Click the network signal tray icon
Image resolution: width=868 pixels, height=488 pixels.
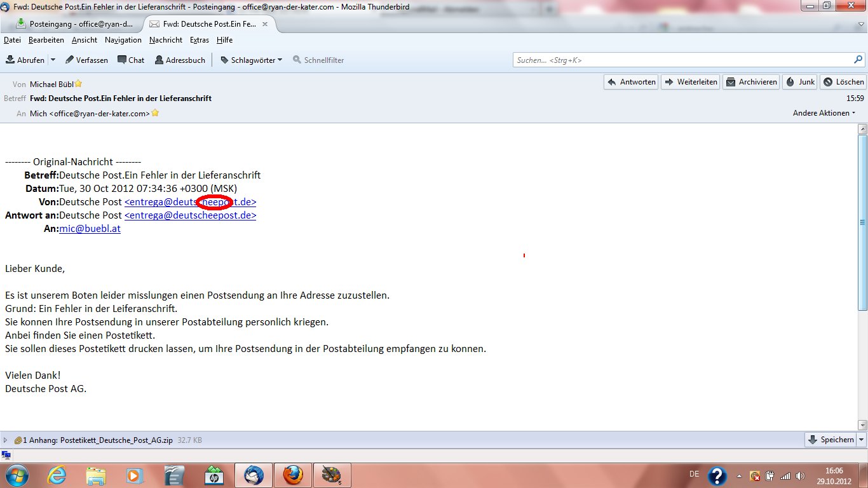(x=785, y=476)
